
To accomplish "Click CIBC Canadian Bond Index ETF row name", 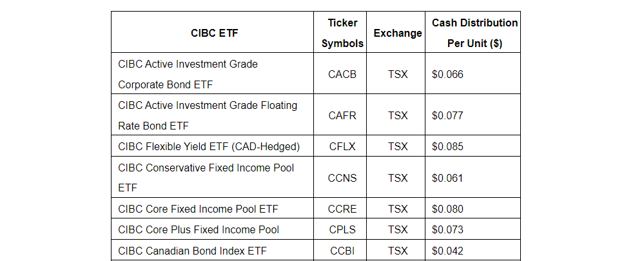I will click(x=192, y=251).
